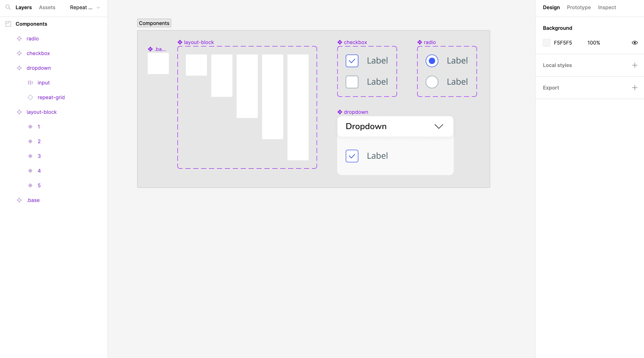
Task: Add a local style with plus icon
Action: click(635, 65)
